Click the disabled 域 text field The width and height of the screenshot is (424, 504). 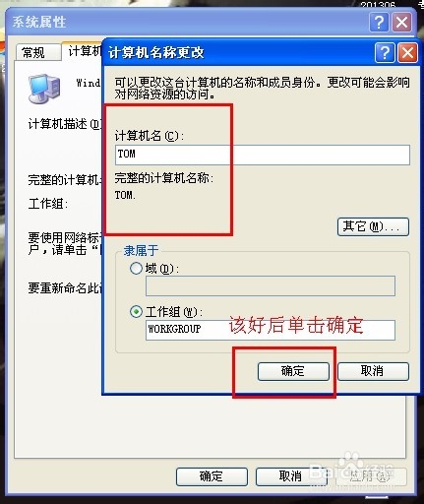point(271,285)
